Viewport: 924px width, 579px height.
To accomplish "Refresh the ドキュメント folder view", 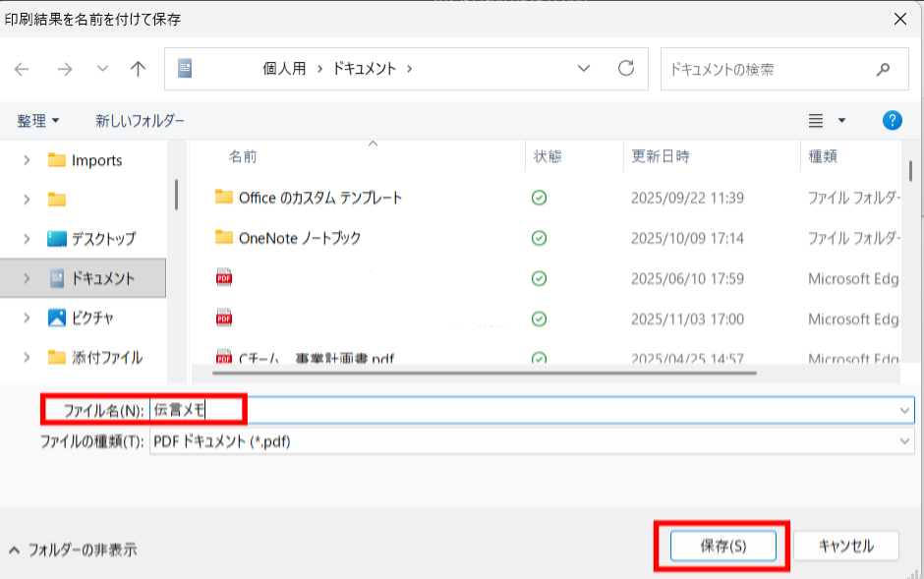I will coord(626,69).
